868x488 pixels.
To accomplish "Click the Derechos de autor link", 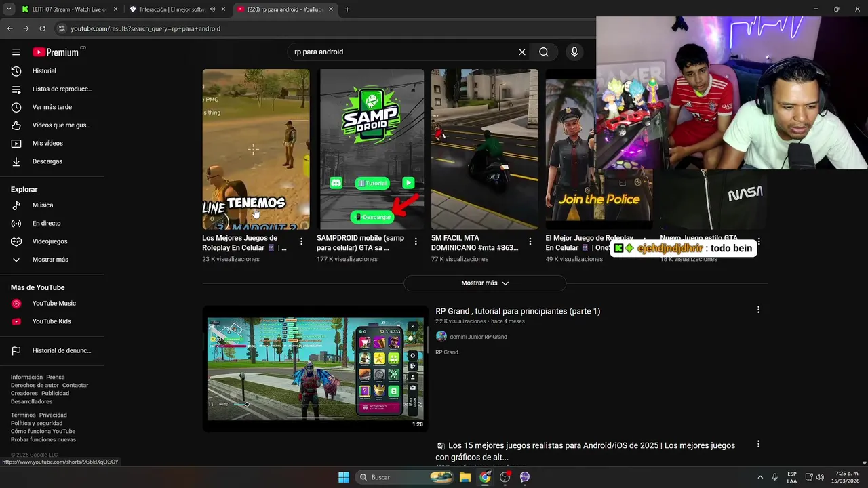I will coord(35,385).
